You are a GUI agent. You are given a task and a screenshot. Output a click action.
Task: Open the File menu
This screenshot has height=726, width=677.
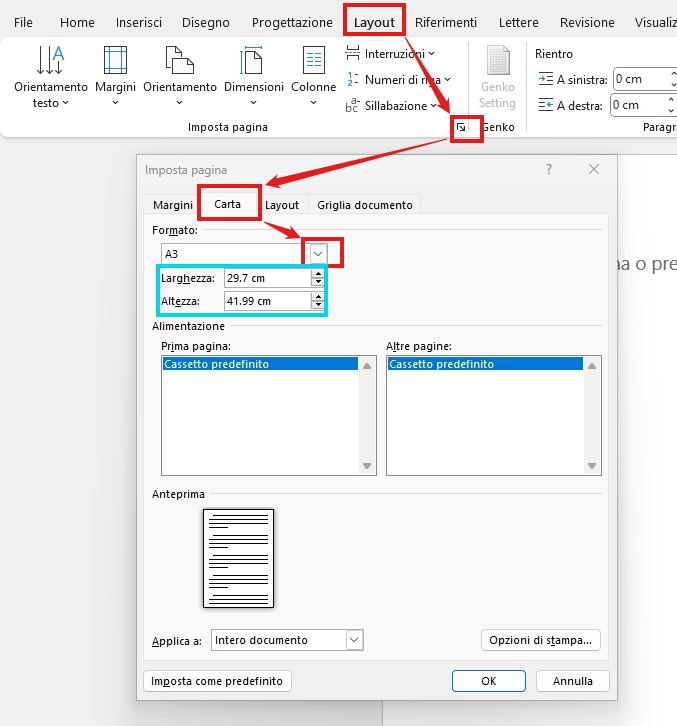(23, 22)
